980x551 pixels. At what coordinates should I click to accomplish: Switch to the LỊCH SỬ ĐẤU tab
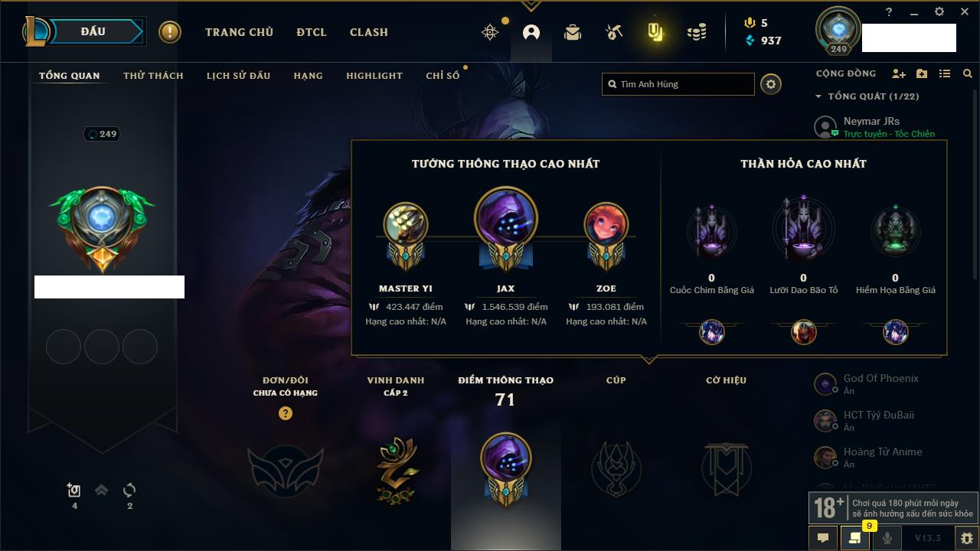(238, 76)
